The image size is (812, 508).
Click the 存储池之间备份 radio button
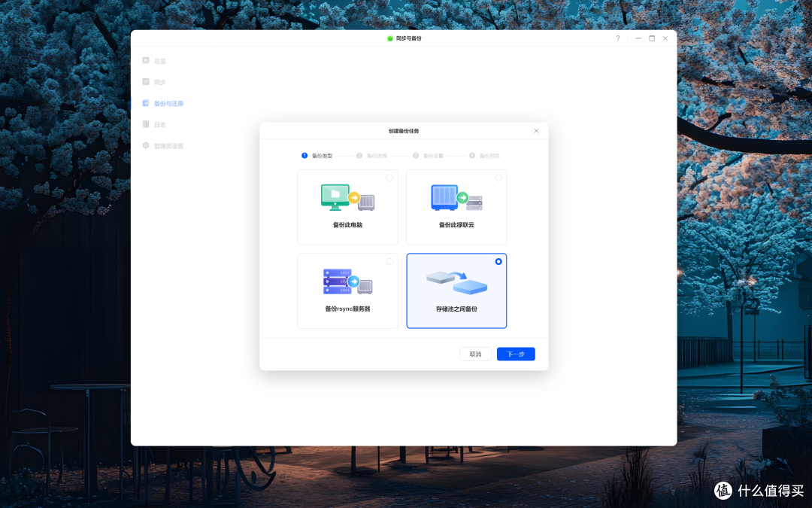coord(498,262)
